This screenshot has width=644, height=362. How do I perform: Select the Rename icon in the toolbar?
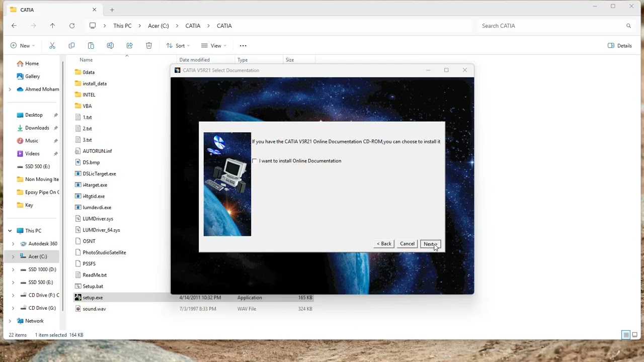(x=110, y=45)
